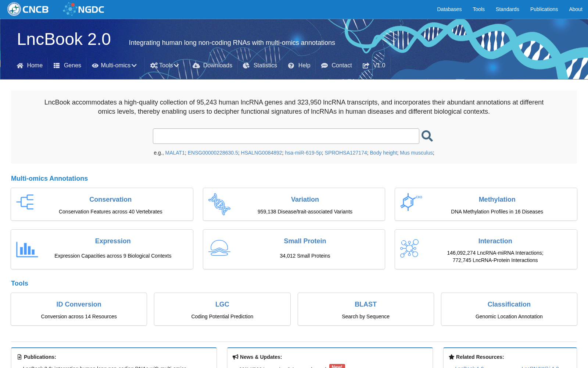Open the Methylation annotation title
Screen dimensions: 588x368
[x=497, y=199]
